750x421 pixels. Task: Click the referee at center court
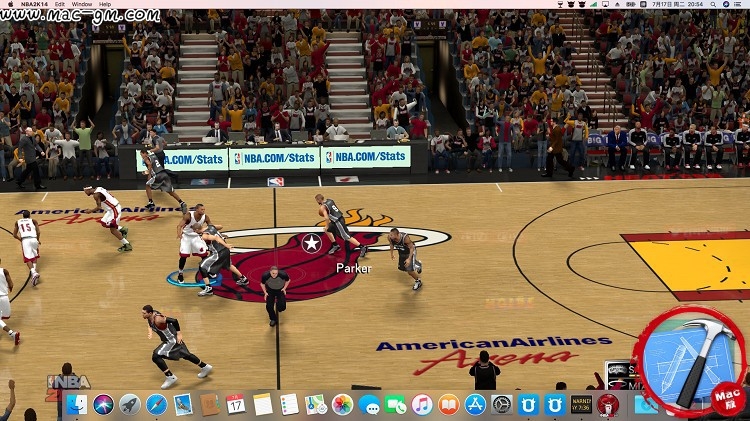[x=275, y=295]
